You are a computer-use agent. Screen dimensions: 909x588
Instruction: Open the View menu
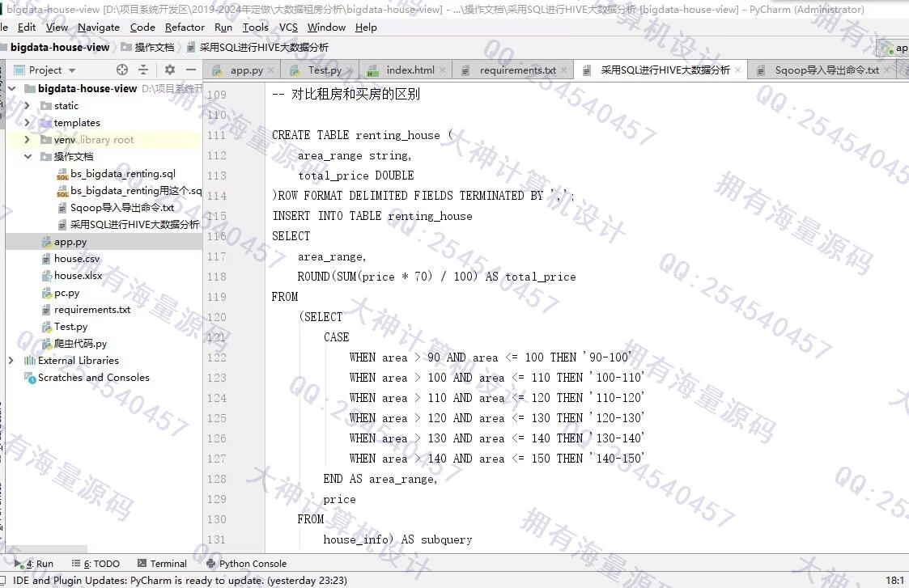[57, 27]
